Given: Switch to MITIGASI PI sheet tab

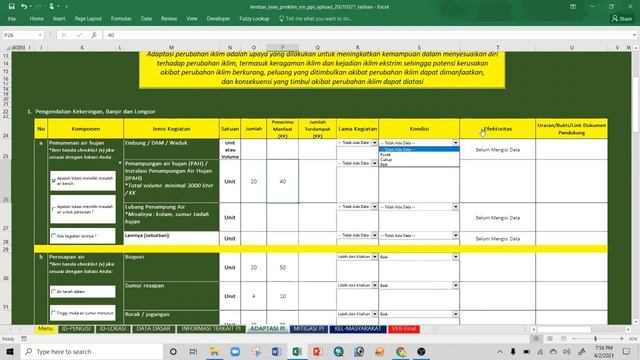Looking at the screenshot, I should [x=309, y=329].
